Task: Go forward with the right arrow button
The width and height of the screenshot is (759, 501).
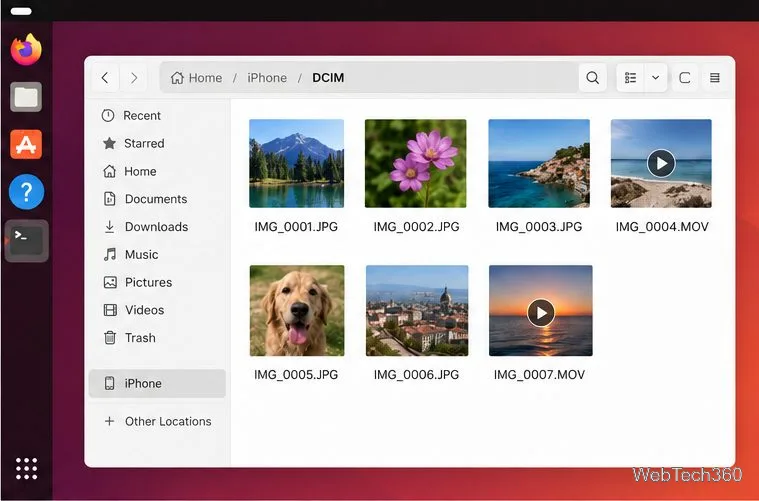Action: pyautogui.click(x=134, y=77)
